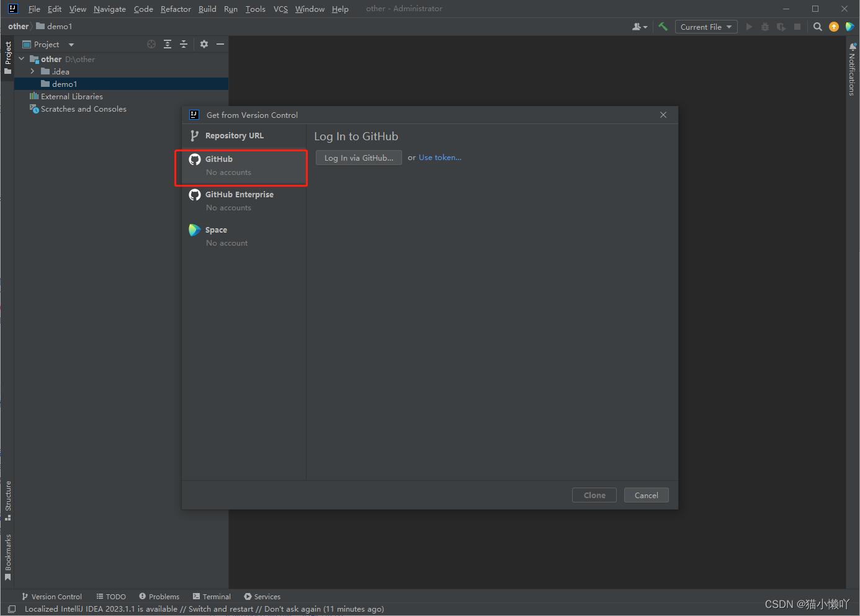Click the Repository URL branch icon
Screen dimensions: 860x616
pos(195,136)
